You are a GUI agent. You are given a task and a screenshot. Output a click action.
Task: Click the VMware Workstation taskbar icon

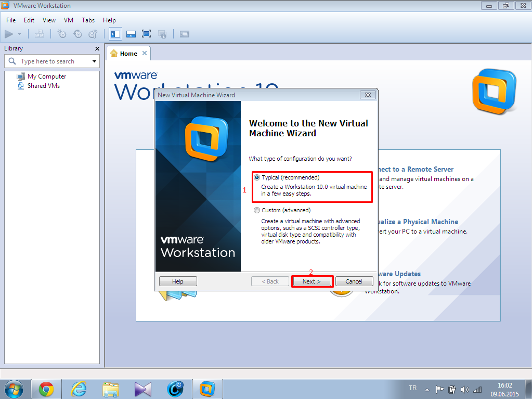[x=207, y=389]
